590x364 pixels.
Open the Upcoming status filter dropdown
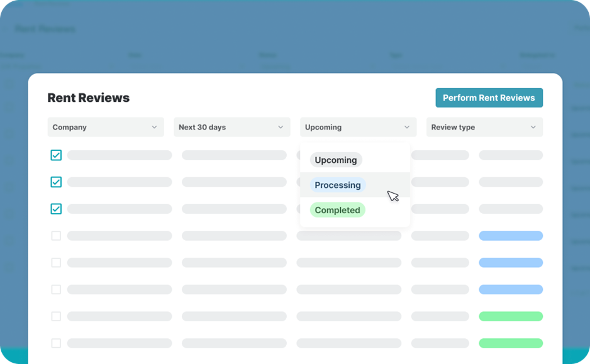tap(358, 127)
